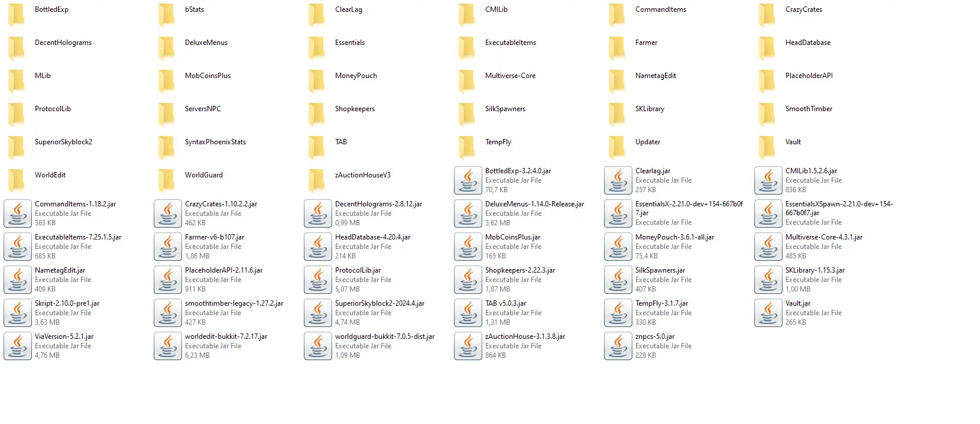This screenshot has width=980, height=424.
Task: Click the Clearlag.jar Java icon
Action: tap(618, 180)
